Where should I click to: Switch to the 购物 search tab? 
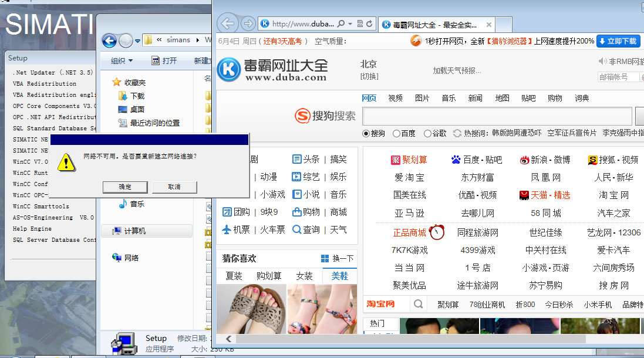(555, 98)
